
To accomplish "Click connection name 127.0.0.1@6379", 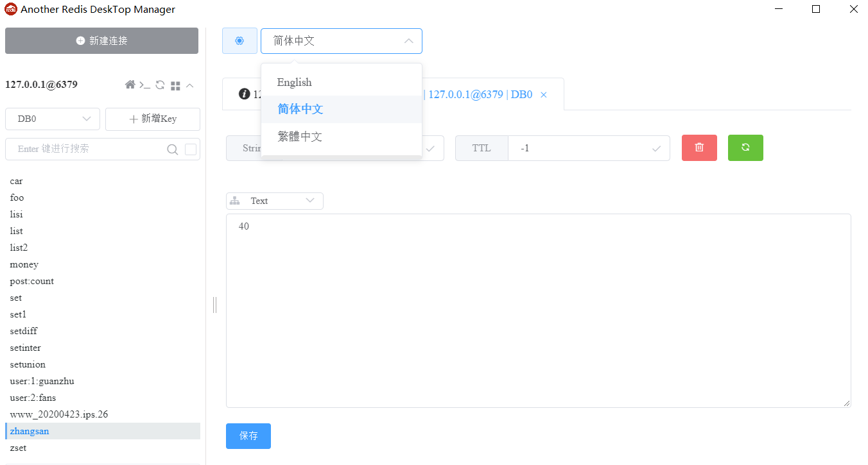I will pyautogui.click(x=41, y=85).
